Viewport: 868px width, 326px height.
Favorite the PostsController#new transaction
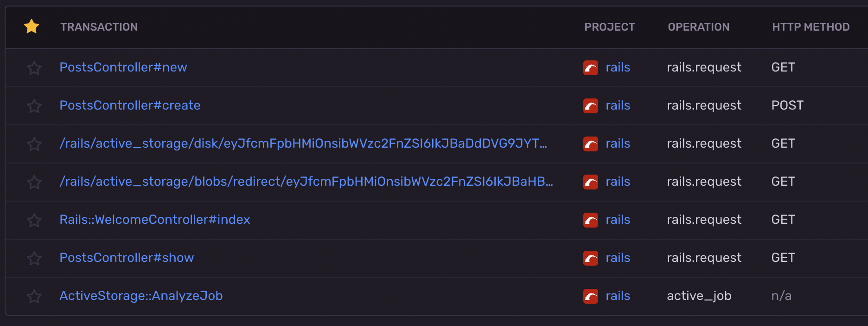tap(34, 68)
